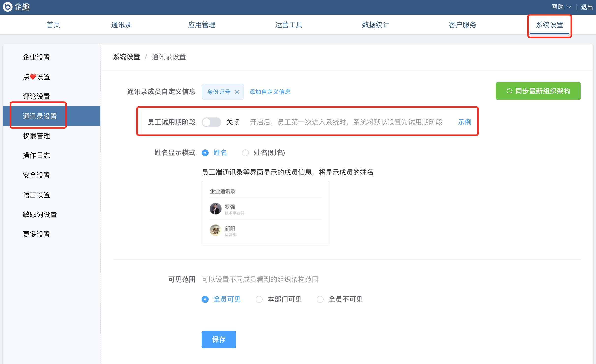The width and height of the screenshot is (596, 364).
Task: Go to 敏感词设置 sidebar item
Action: pyautogui.click(x=40, y=214)
